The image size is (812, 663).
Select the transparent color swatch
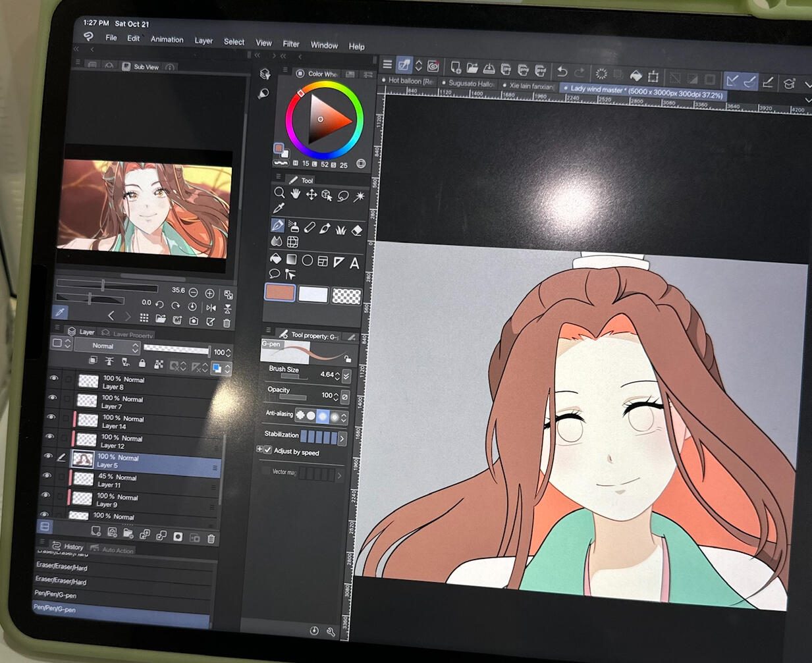(x=346, y=296)
